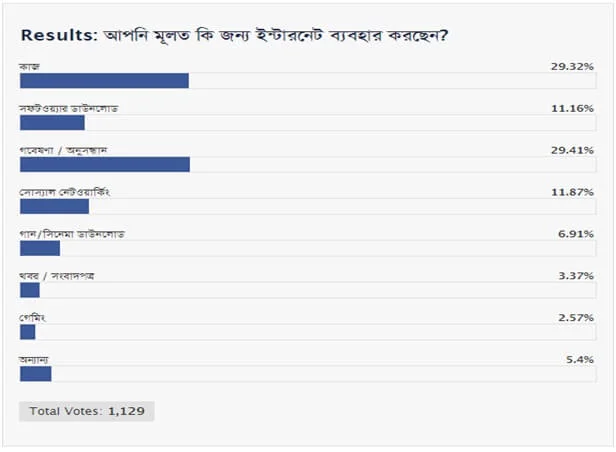Screen dimensions: 616x452
Task: Click the 11.16% percentage value
Action: (573, 107)
